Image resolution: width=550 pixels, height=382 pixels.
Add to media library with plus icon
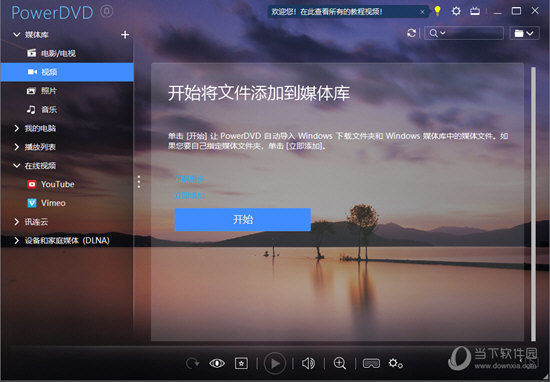point(125,34)
